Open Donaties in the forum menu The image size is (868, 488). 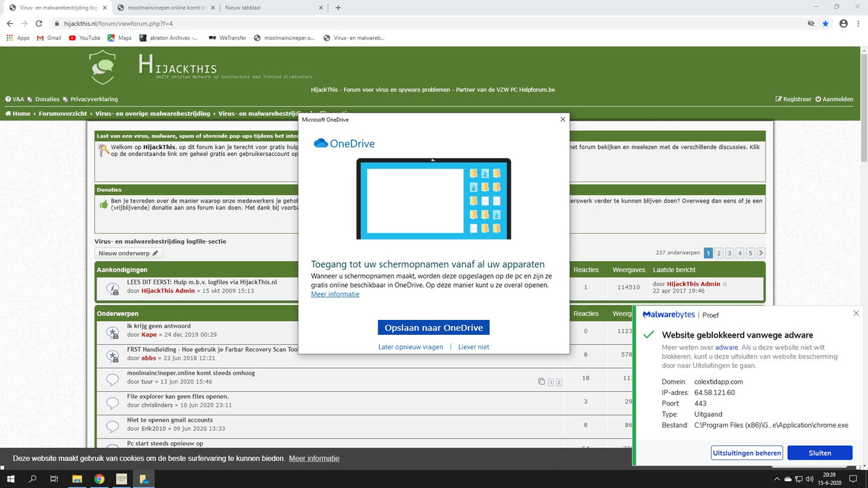point(43,99)
